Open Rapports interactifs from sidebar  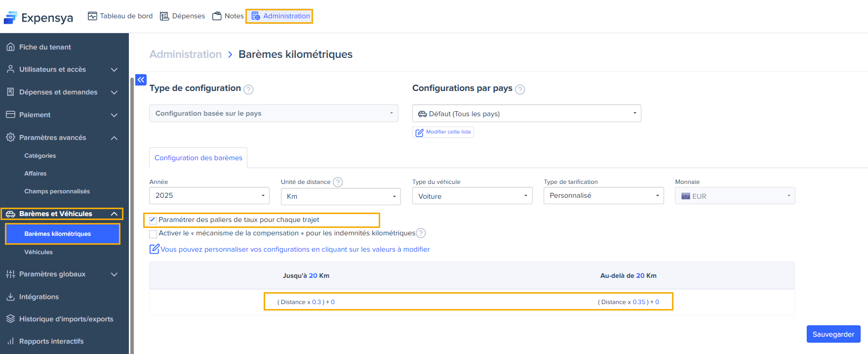coord(51,341)
